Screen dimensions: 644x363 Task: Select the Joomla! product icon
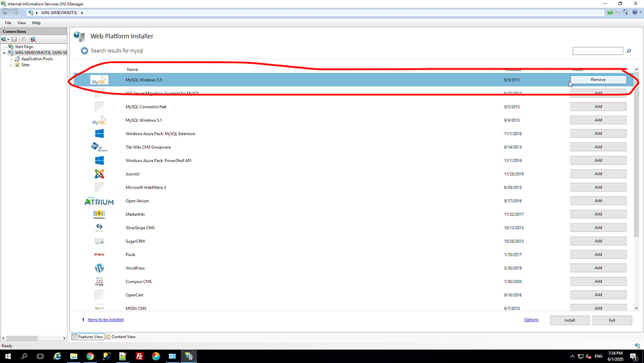point(99,174)
